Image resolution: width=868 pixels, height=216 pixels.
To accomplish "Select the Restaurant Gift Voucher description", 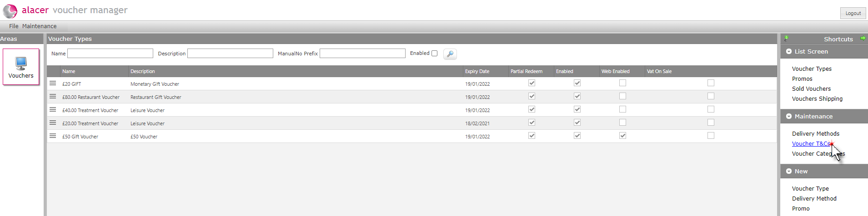I will 156,97.
